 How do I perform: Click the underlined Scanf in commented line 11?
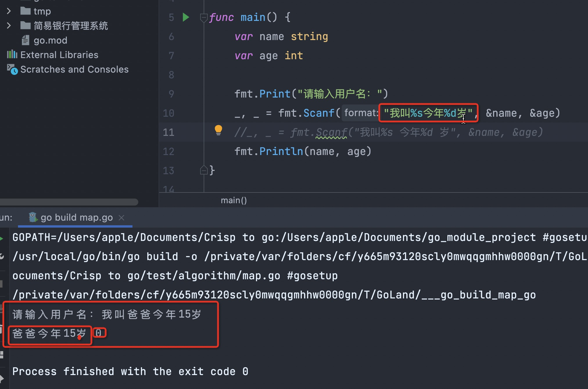331,132
